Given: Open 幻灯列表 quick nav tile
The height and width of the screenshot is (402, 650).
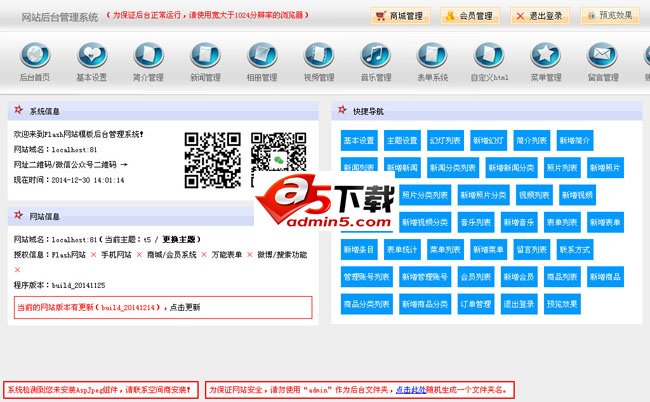Looking at the screenshot, I should click(445, 140).
